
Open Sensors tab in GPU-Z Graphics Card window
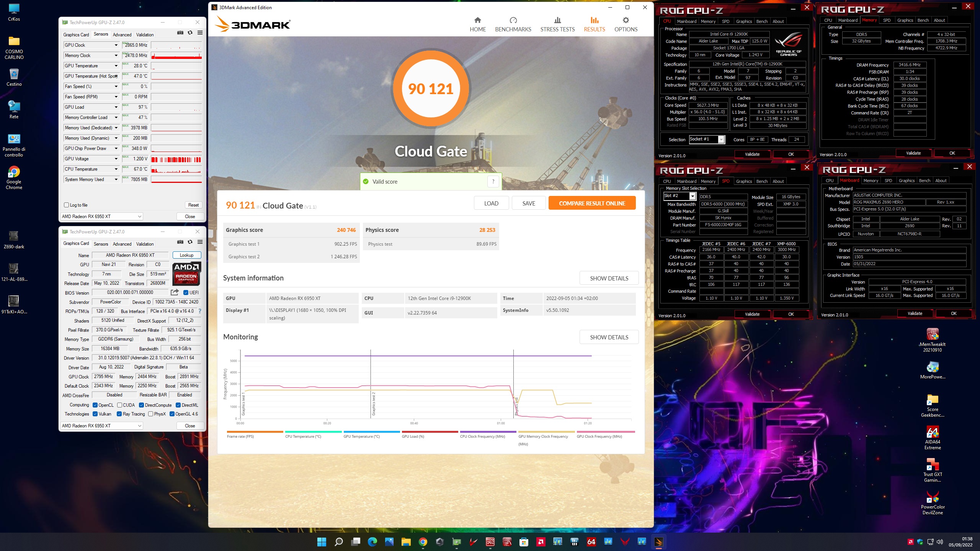101,244
